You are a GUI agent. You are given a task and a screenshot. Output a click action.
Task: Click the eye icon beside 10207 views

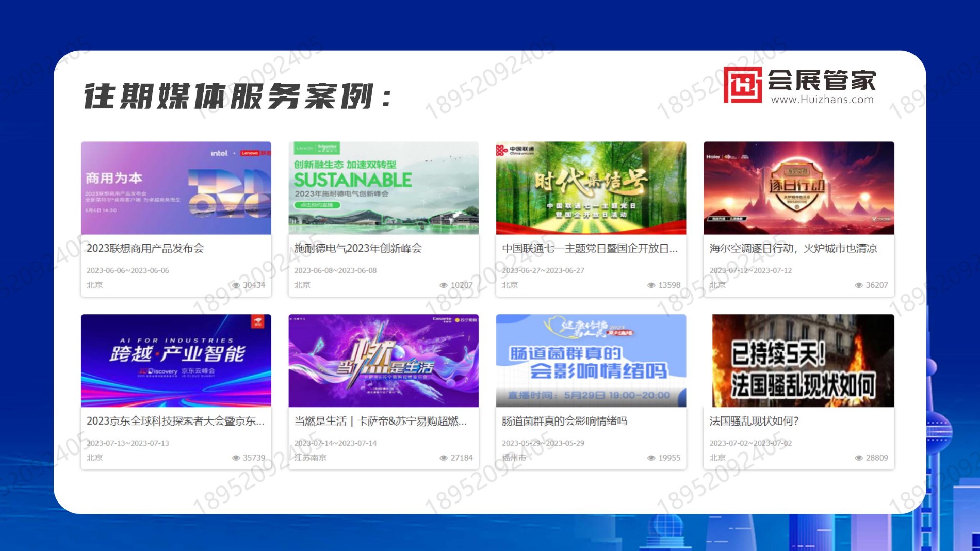point(443,285)
